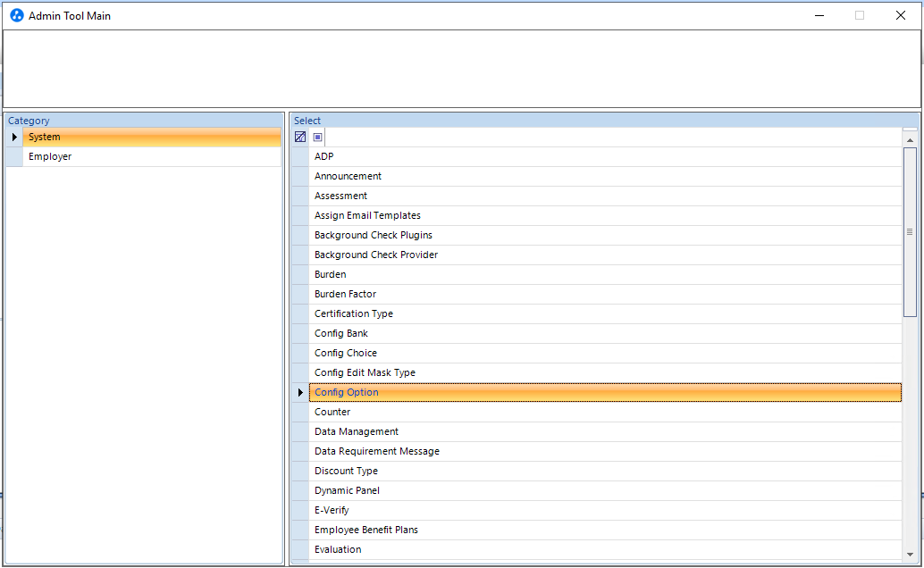
Task: Click the scrollbar up arrow
Action: tap(910, 139)
